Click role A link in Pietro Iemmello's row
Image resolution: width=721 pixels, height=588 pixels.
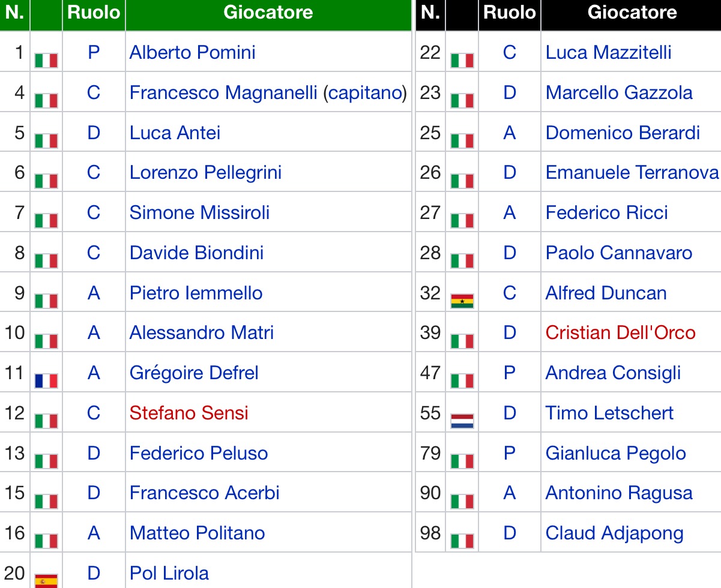[x=94, y=293]
